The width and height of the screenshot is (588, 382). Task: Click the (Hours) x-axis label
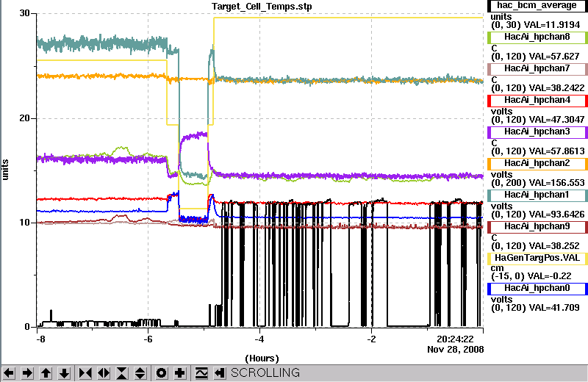click(262, 358)
